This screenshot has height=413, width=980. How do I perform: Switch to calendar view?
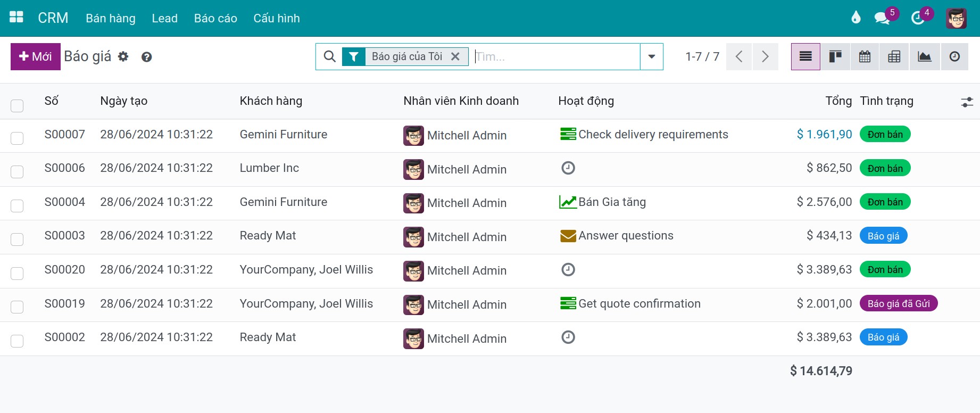[865, 56]
